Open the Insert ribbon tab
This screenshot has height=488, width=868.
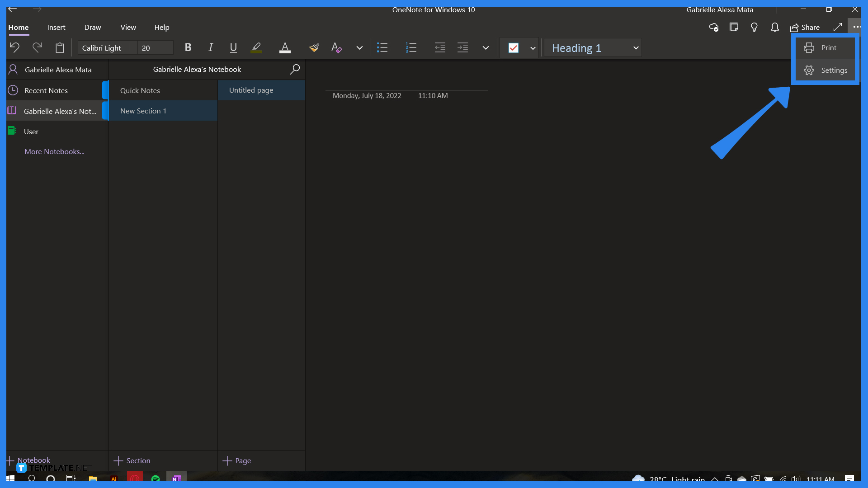tap(56, 27)
